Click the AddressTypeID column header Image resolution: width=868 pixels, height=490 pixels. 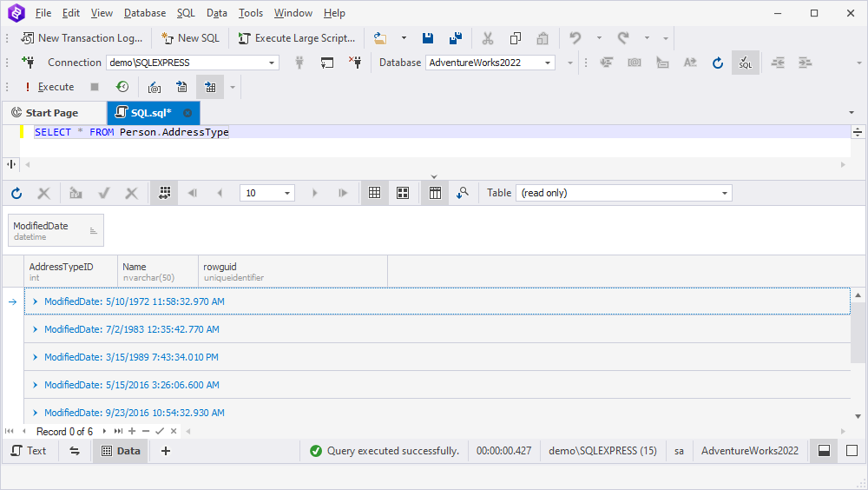(x=71, y=271)
